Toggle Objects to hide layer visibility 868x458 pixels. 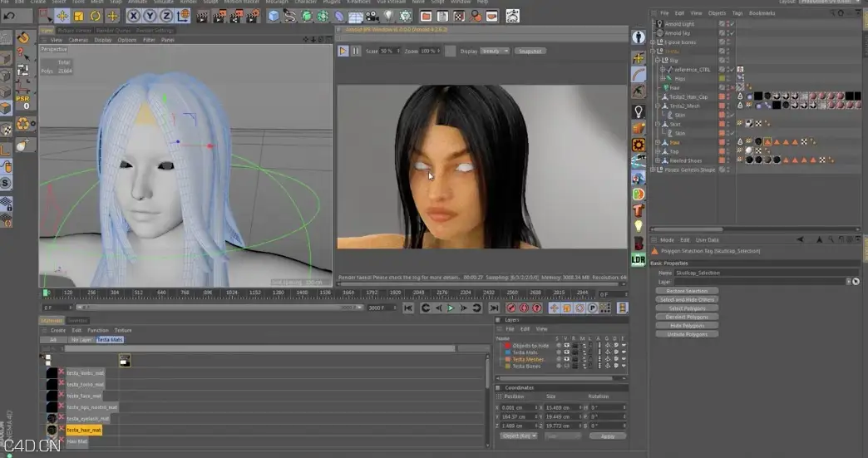click(x=566, y=345)
